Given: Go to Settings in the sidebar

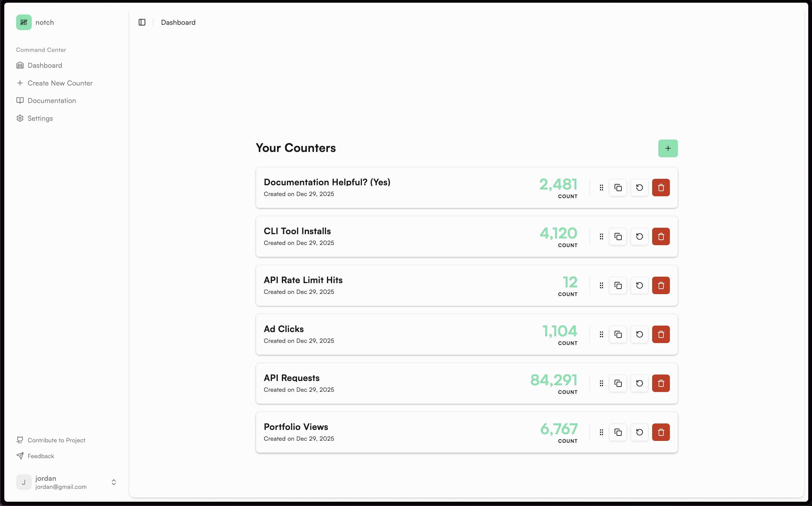Looking at the screenshot, I should [x=34, y=118].
